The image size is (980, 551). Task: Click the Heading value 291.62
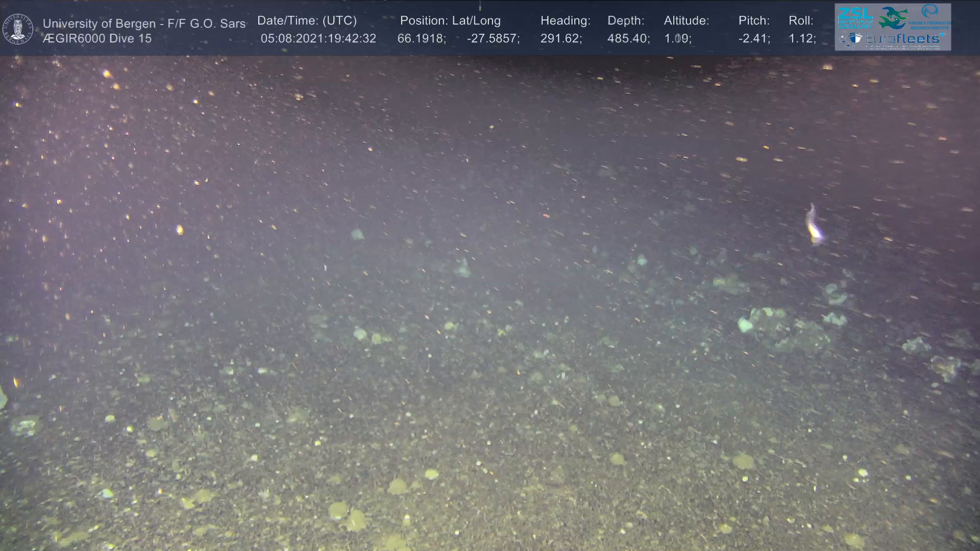tap(560, 39)
